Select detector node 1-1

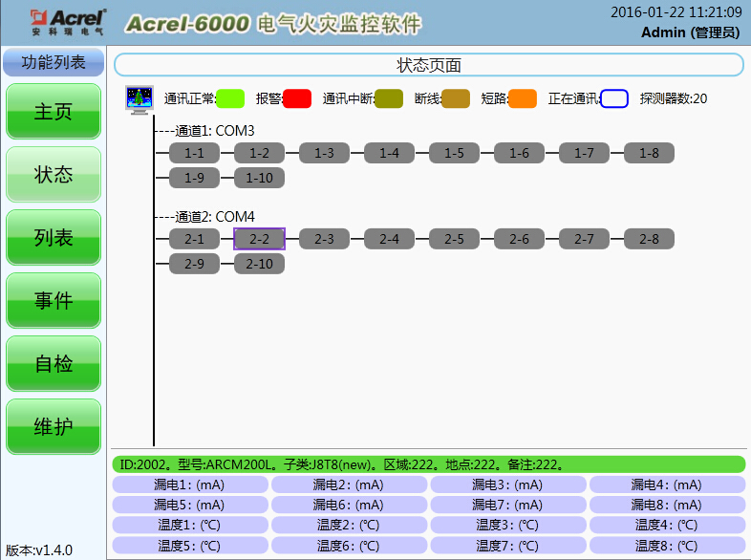194,153
